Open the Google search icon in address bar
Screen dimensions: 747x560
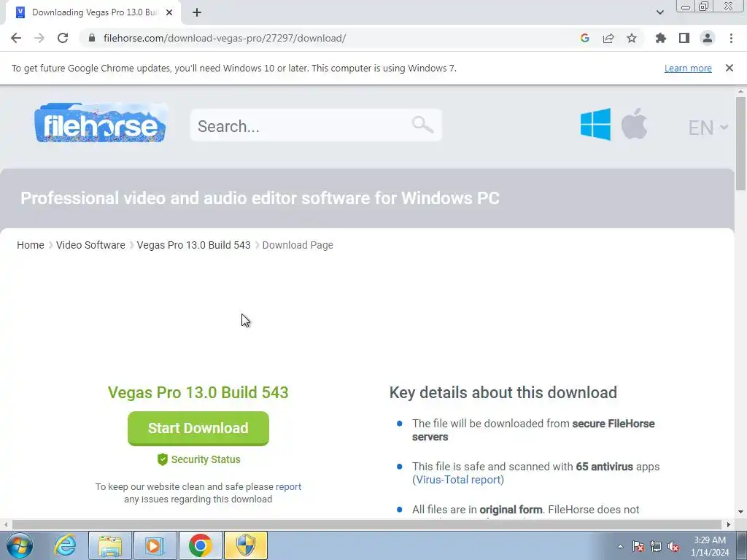click(x=585, y=38)
